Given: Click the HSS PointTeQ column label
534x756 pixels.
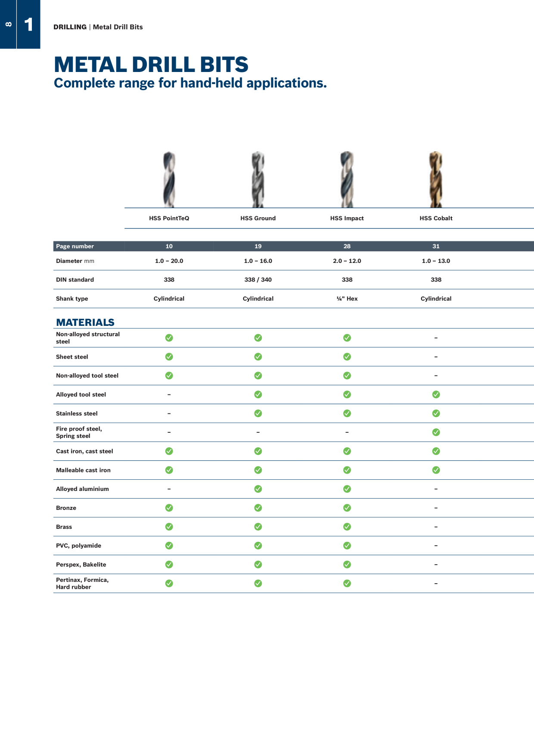Looking at the screenshot, I should point(169,218).
